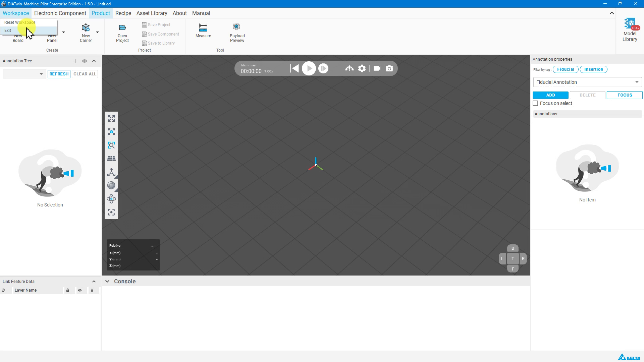The height and width of the screenshot is (362, 644).
Task: Click the ADD annotation button
Action: [550, 95]
